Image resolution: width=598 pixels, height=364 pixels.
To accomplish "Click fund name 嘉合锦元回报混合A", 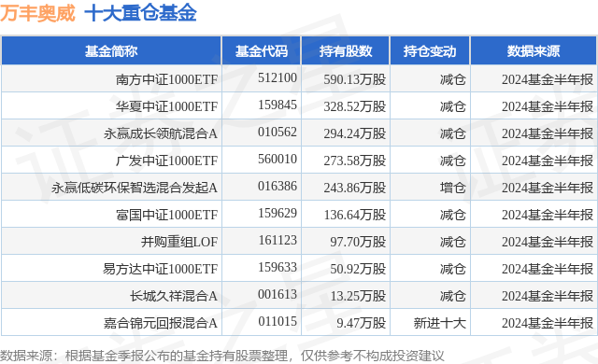I will (161, 323).
